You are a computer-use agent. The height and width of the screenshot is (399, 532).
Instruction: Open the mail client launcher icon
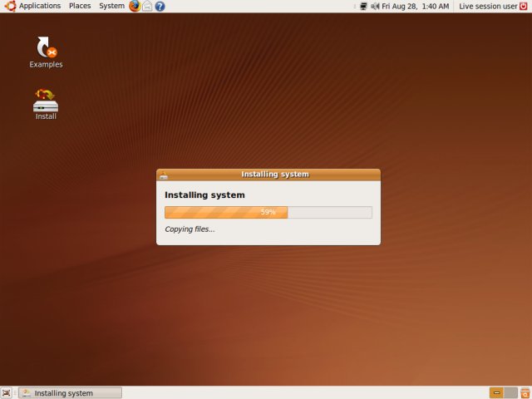click(147, 6)
